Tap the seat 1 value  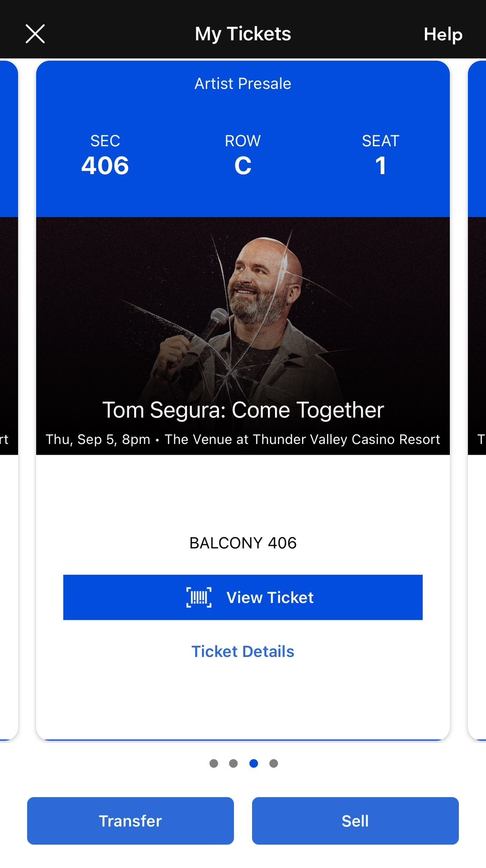[x=381, y=165]
